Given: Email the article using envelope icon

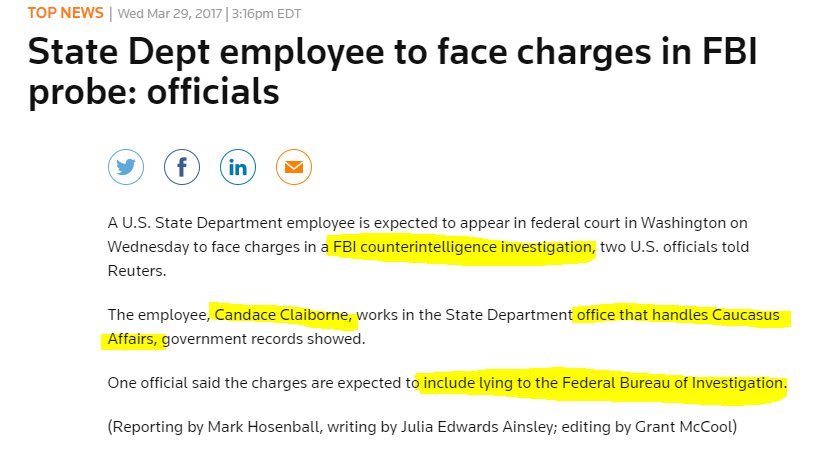Looking at the screenshot, I should pyautogui.click(x=294, y=167).
